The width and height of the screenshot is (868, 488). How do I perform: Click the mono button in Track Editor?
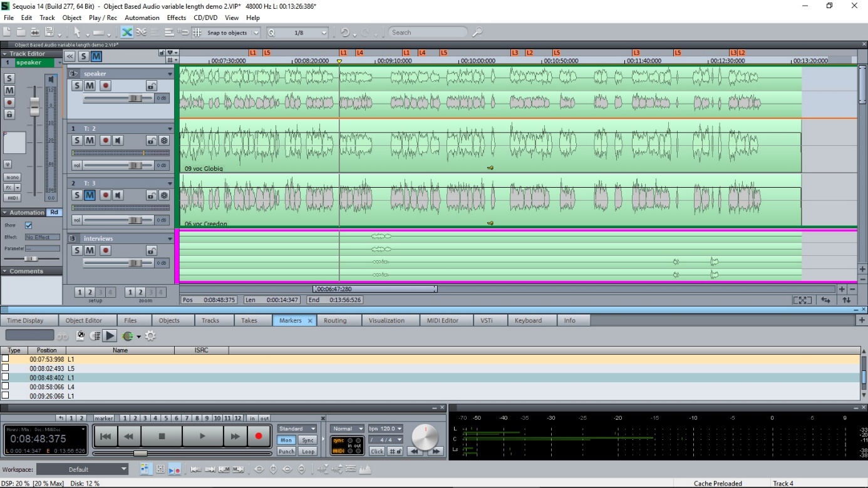(12, 177)
